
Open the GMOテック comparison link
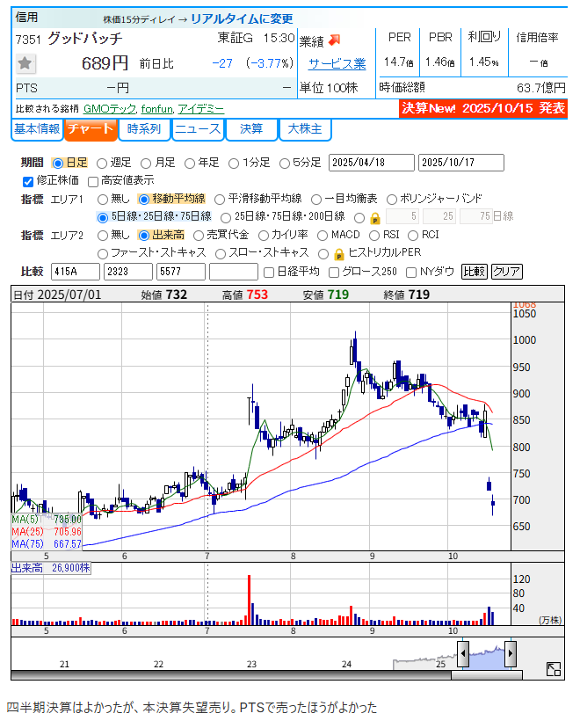109,108
